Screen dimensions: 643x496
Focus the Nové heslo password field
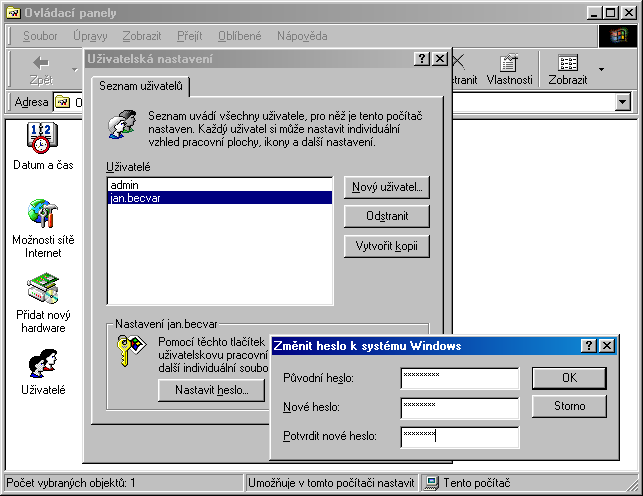460,408
